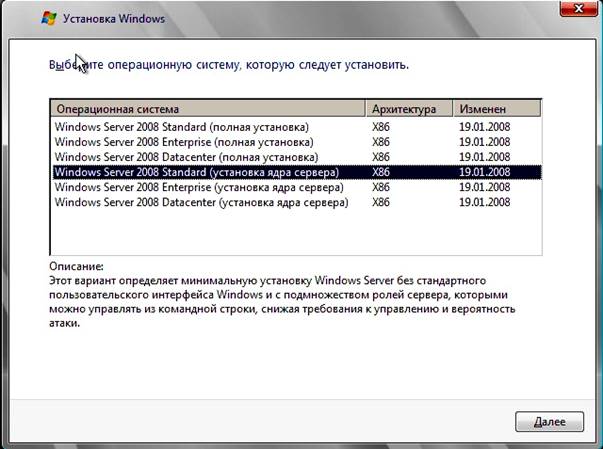Click X86 in Standard полная установка row
The width and height of the screenshot is (603, 449).
click(381, 127)
